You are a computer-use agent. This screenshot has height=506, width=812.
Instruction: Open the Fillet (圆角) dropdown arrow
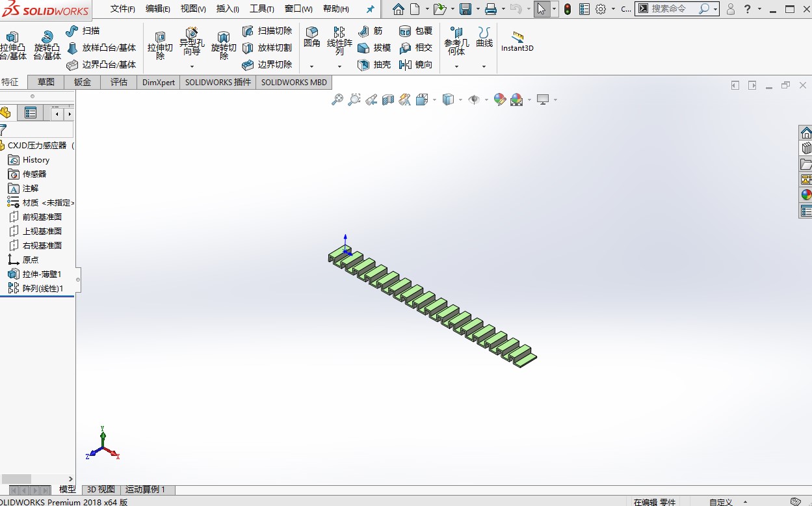(x=311, y=66)
